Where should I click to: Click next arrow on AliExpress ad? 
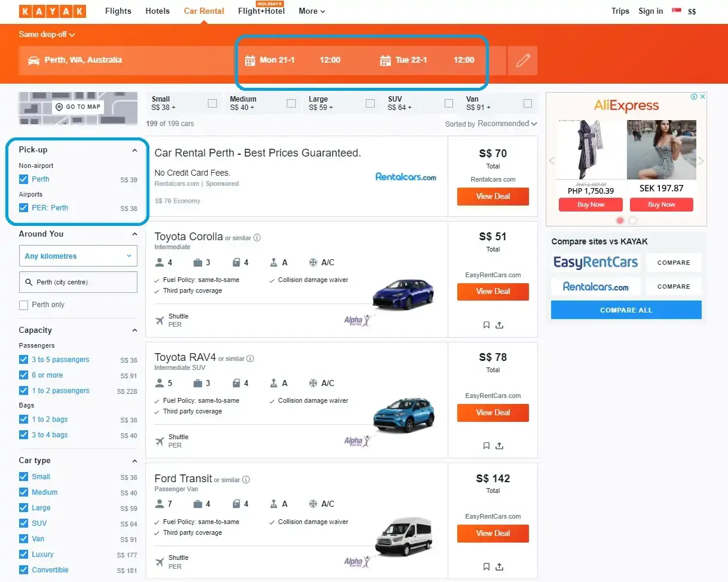[701, 161]
